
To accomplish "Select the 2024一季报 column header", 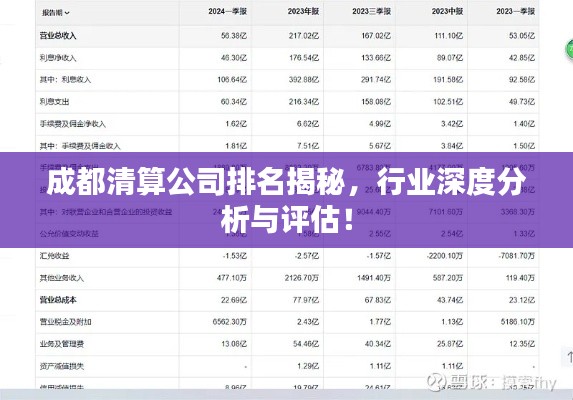I will tap(227, 11).
